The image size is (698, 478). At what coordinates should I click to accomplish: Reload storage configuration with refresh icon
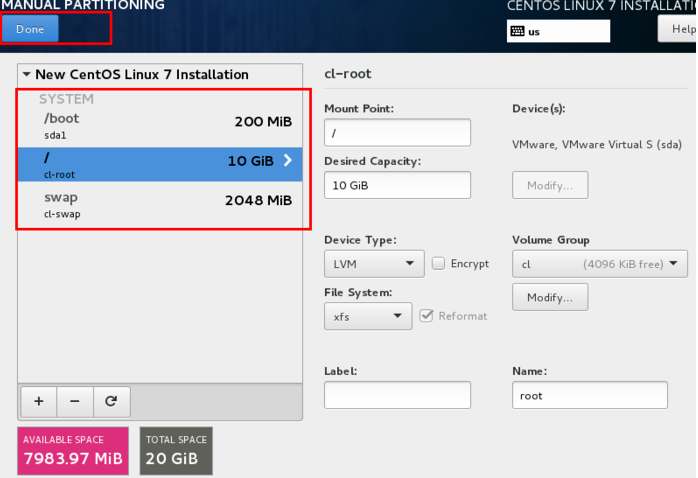click(111, 401)
